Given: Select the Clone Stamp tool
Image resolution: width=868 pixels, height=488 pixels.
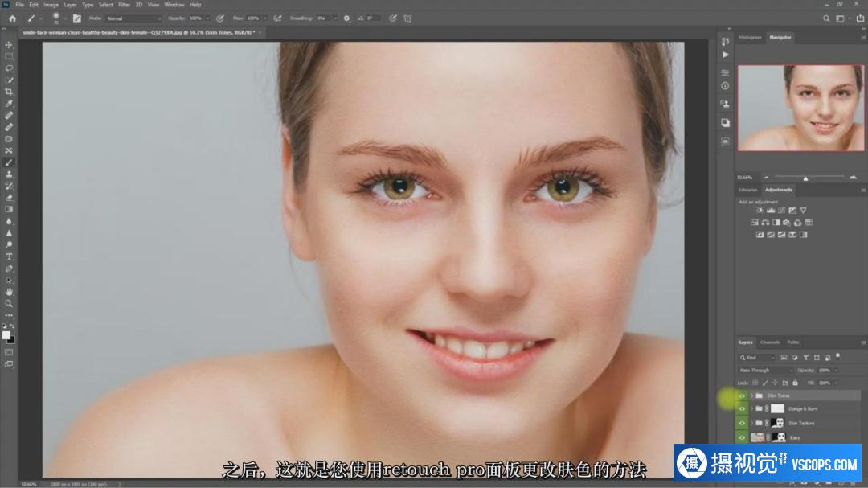Looking at the screenshot, I should coord(9,174).
